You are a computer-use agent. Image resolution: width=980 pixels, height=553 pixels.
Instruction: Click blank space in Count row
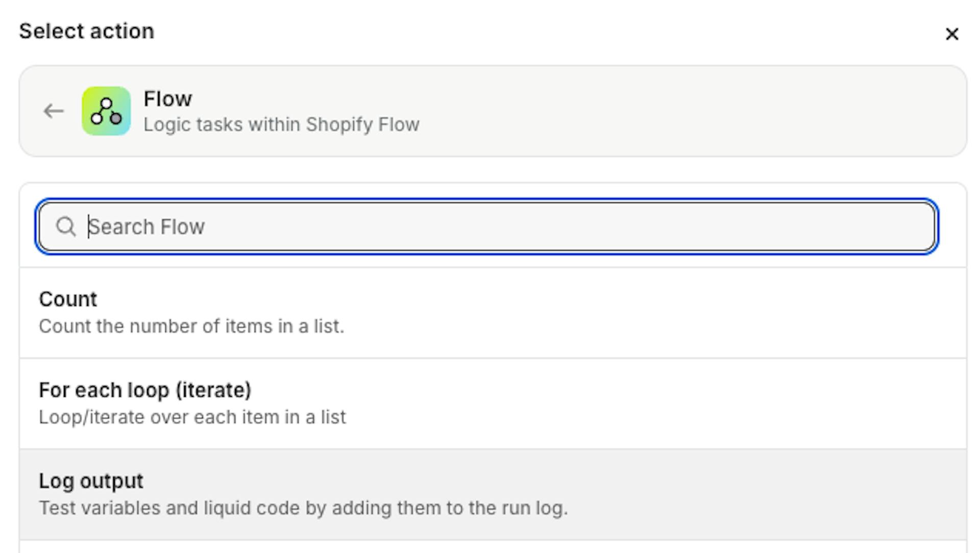(x=664, y=312)
